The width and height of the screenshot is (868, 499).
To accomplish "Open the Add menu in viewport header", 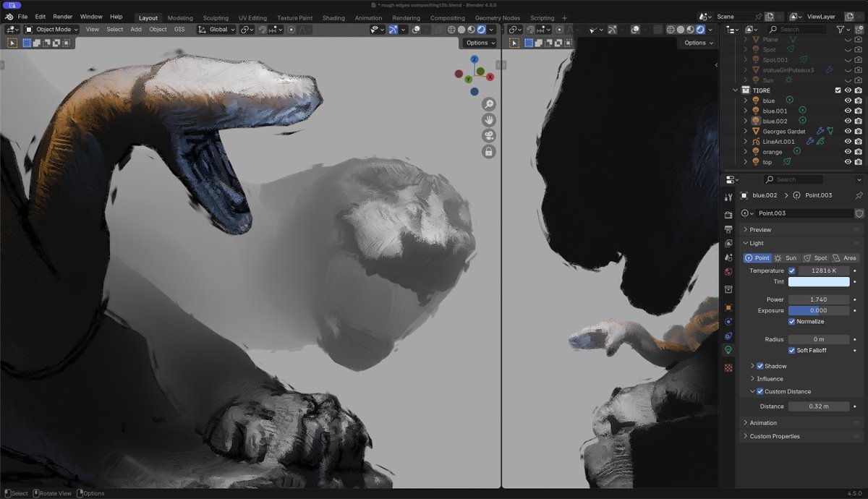I will click(x=136, y=30).
